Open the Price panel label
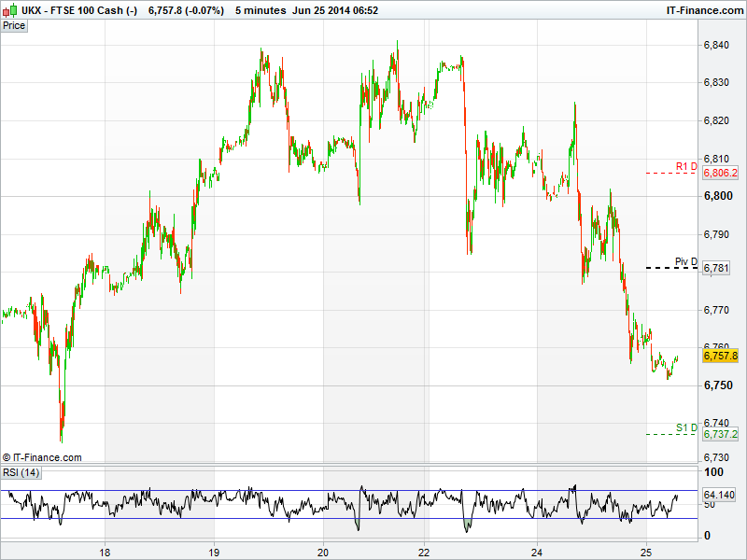Screen dimensions: 747x560 click(x=14, y=25)
